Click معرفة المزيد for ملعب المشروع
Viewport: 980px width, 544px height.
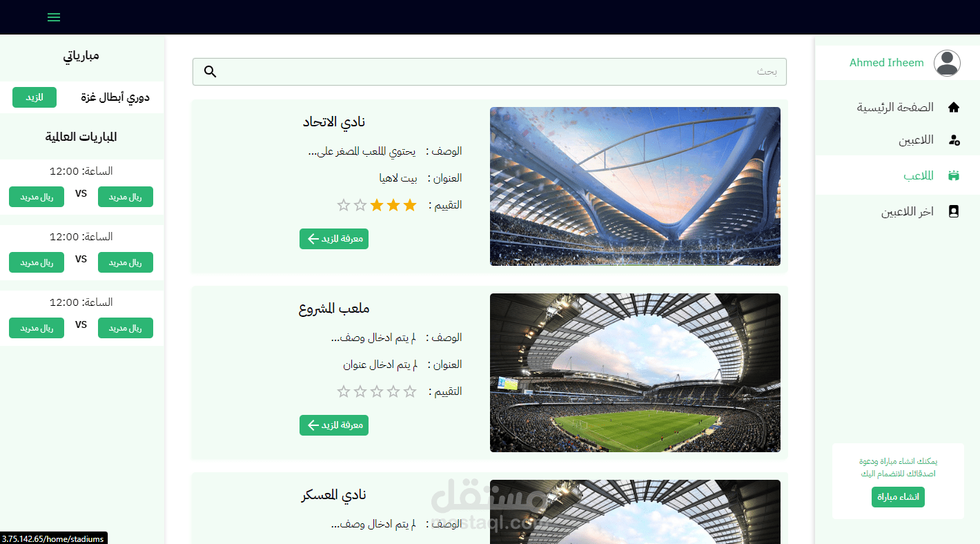point(334,425)
